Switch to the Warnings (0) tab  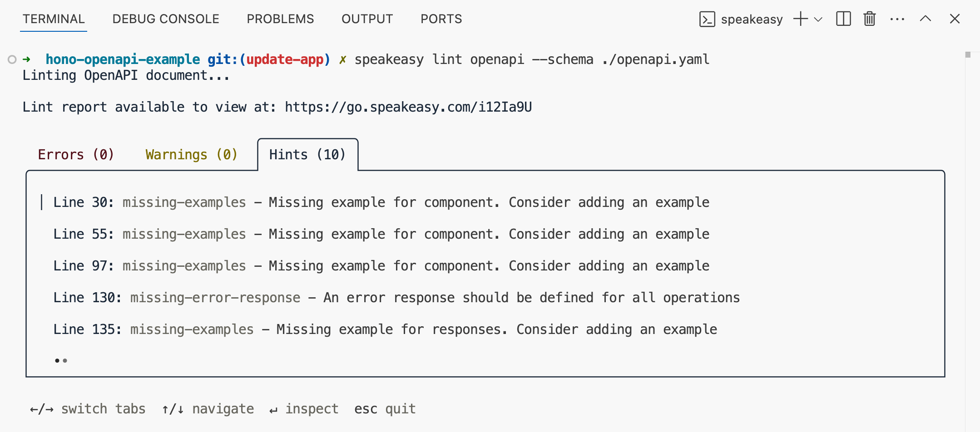coord(191,155)
